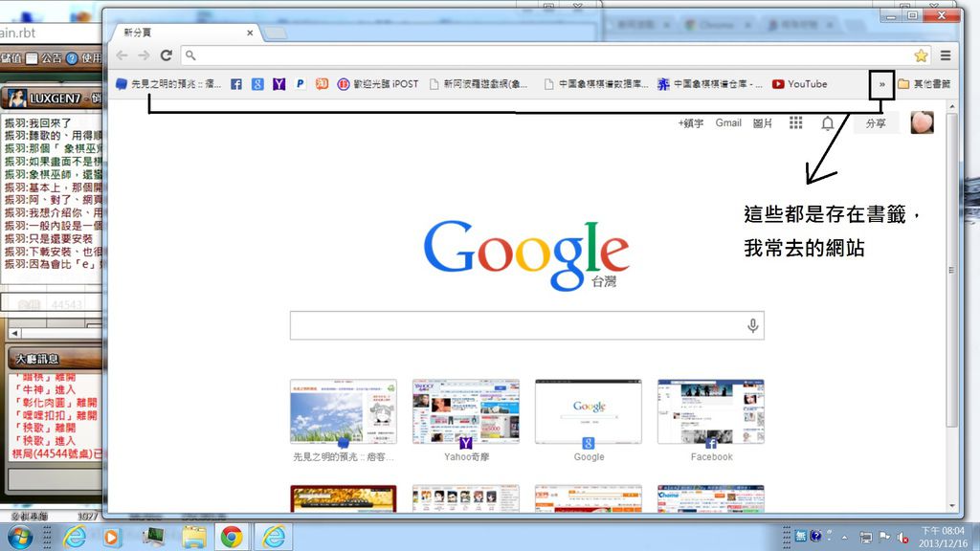Image resolution: width=980 pixels, height=551 pixels.
Task: Click the forward navigation arrow
Action: click(x=144, y=55)
